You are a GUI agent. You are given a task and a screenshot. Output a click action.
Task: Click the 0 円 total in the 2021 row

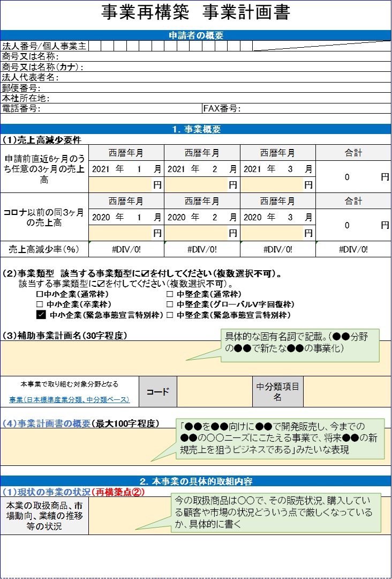[x=353, y=177]
